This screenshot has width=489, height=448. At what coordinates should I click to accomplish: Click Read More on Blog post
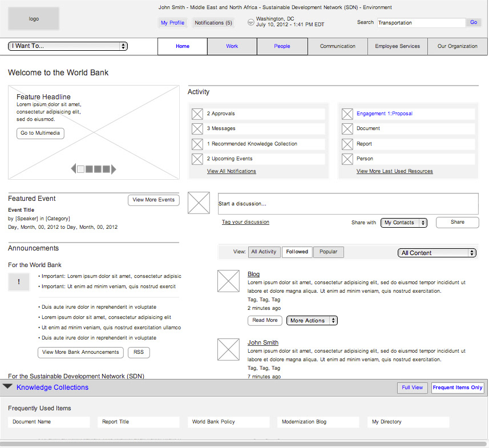point(265,320)
